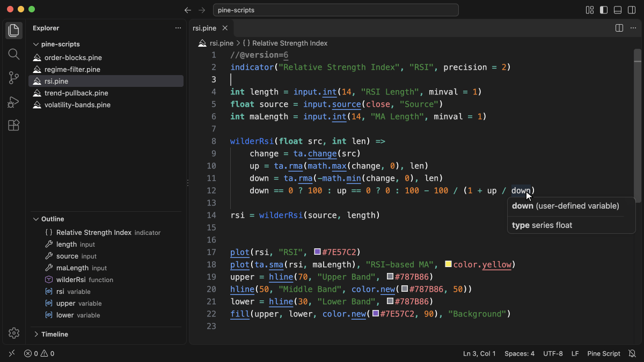Click the gray #787B86 swatch on line 19
644x362 pixels.
point(390,277)
